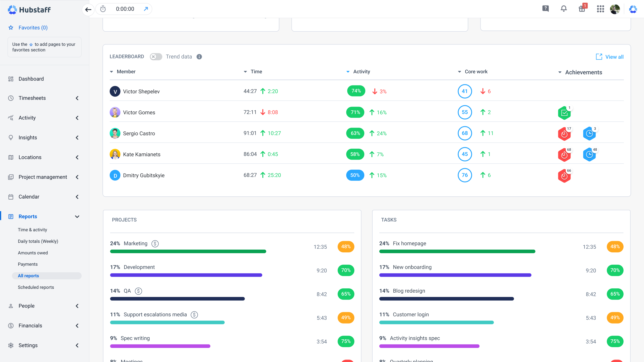Open Dashboard from sidebar
This screenshot has height=362, width=644.
click(31, 79)
